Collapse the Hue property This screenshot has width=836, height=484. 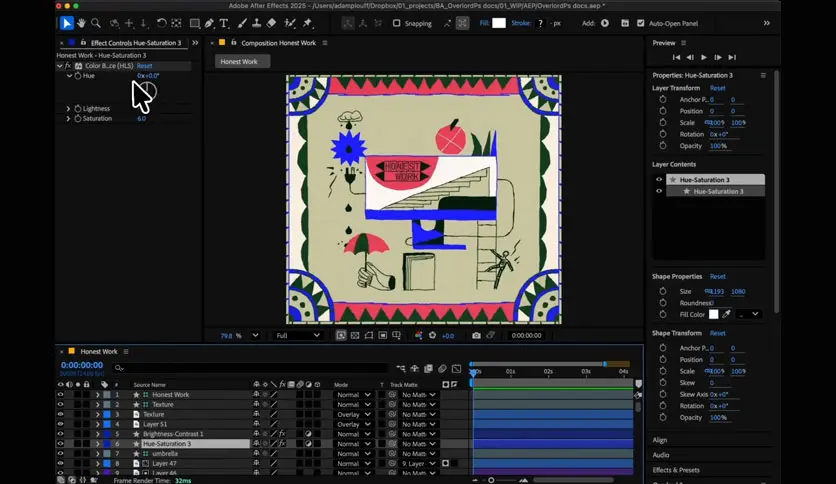[69, 76]
